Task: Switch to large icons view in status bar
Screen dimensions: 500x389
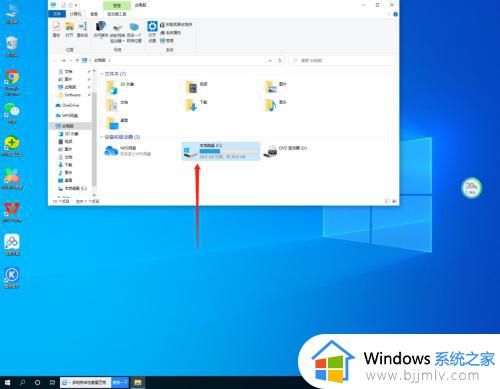Action: [394, 201]
